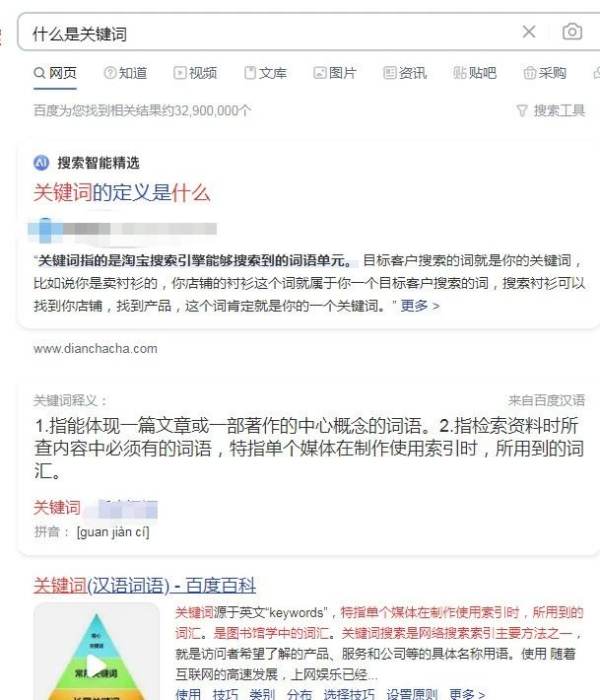Image resolution: width=600 pixels, height=700 pixels.
Task: Click the funnel icon beside 搜索工具
Action: coord(522,110)
